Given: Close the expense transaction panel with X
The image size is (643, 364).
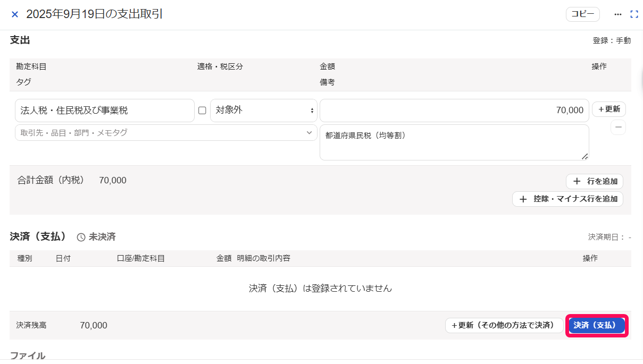Looking at the screenshot, I should 15,14.
